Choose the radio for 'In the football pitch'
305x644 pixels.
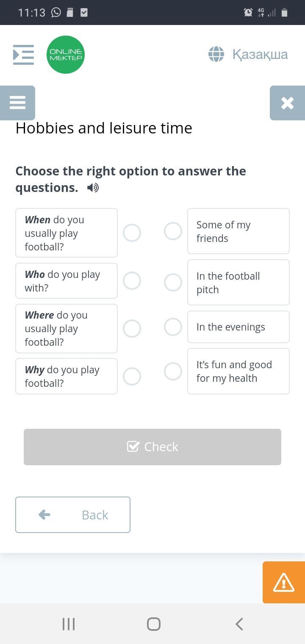pos(173,283)
